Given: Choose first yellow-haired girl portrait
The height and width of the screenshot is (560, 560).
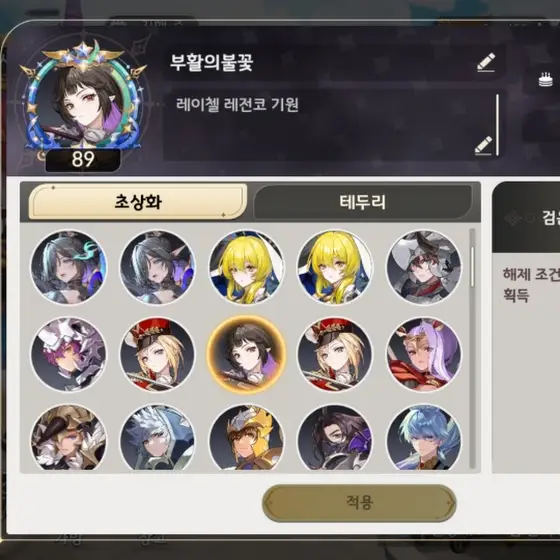Looking at the screenshot, I should point(246,267).
